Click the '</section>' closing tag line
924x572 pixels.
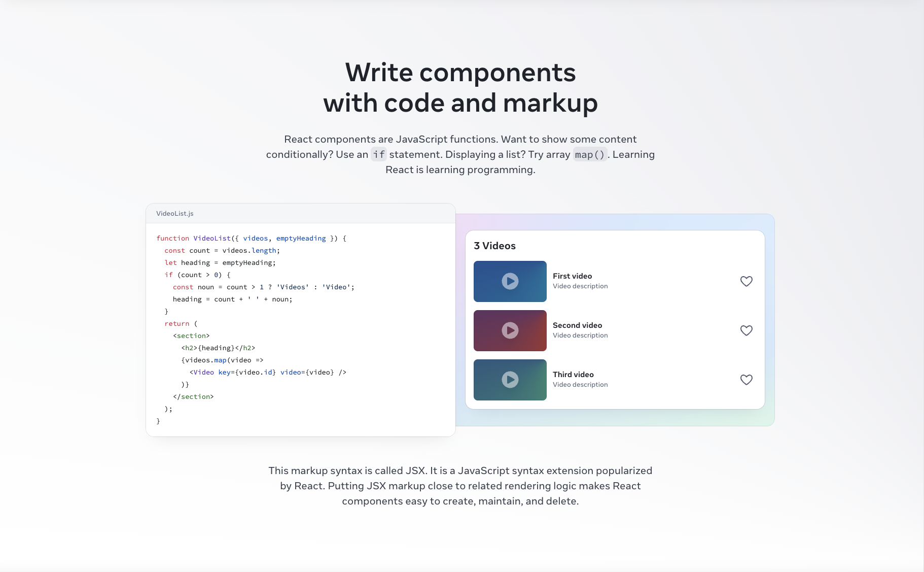pos(193,396)
